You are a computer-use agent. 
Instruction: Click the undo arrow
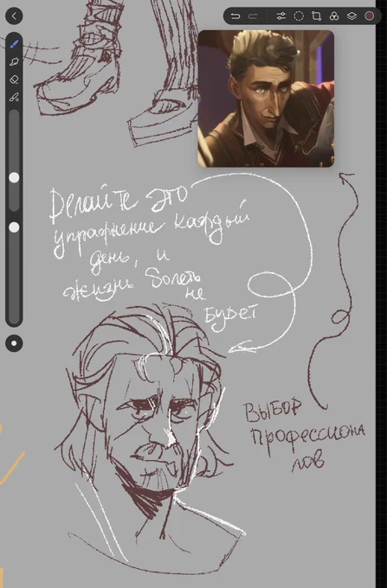click(235, 16)
